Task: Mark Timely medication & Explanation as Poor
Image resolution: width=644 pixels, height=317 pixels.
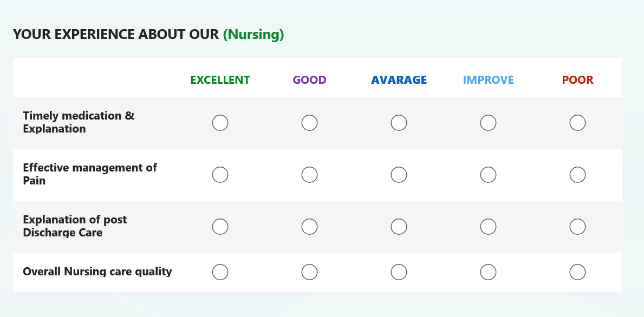Action: pos(577,123)
